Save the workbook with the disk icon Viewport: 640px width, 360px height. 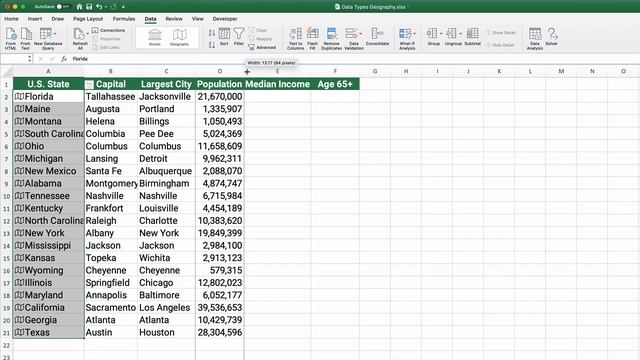(89, 7)
